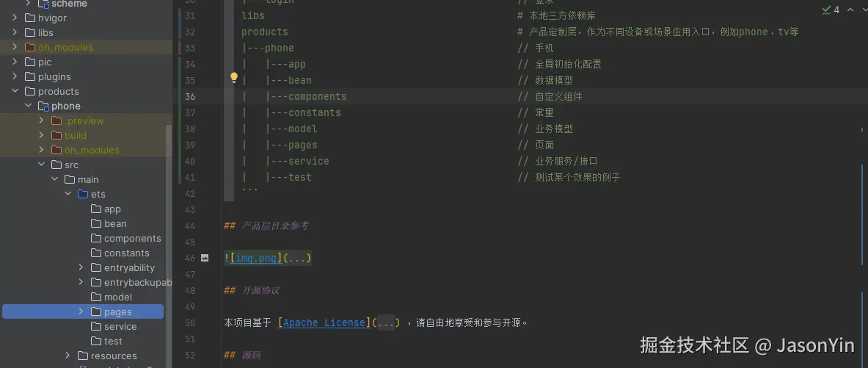Click the src folder icon

pyautogui.click(x=56, y=165)
